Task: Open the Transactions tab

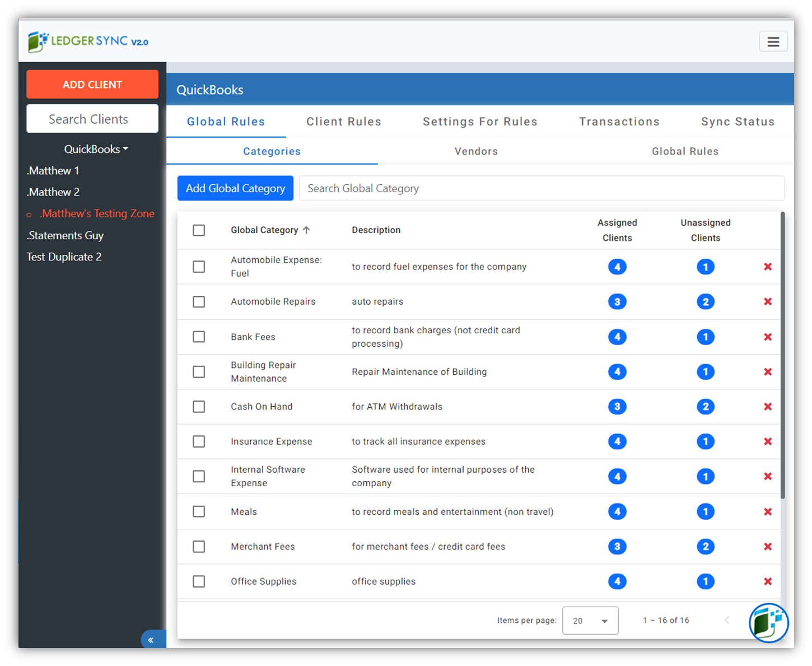Action: [619, 122]
